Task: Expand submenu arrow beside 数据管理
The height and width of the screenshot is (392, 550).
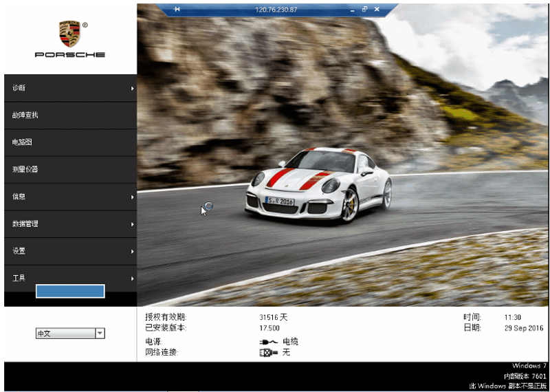Action: tap(132, 224)
